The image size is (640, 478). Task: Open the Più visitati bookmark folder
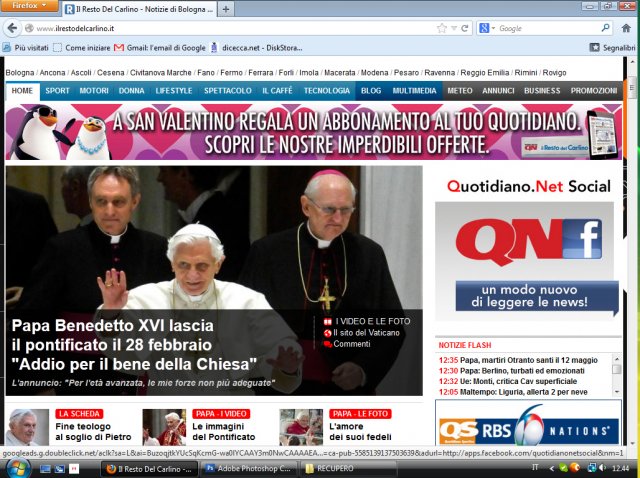click(26, 48)
